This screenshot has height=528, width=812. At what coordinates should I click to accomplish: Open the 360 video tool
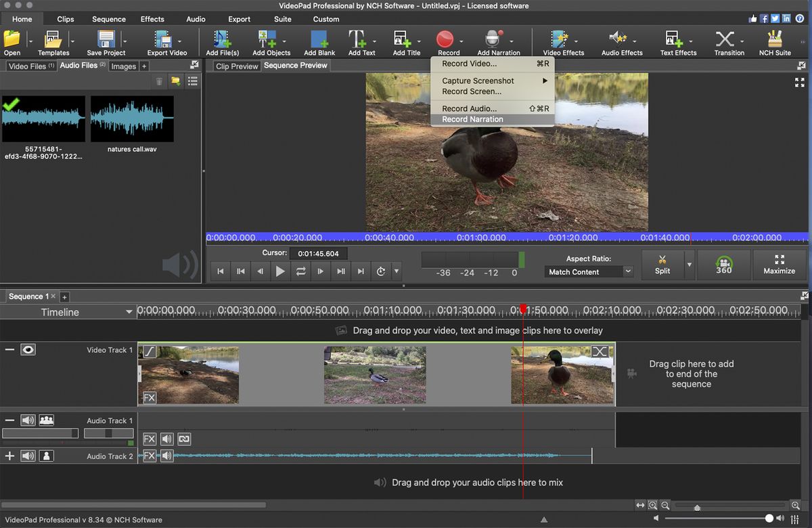pyautogui.click(x=723, y=264)
